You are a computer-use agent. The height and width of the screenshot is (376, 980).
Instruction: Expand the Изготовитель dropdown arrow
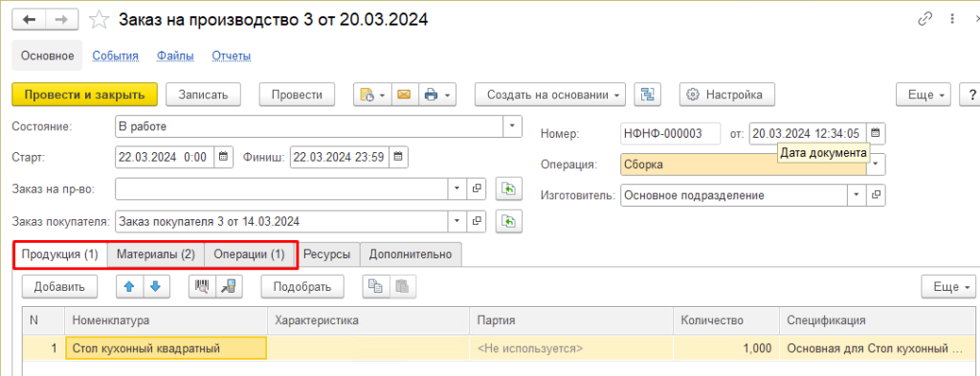857,195
